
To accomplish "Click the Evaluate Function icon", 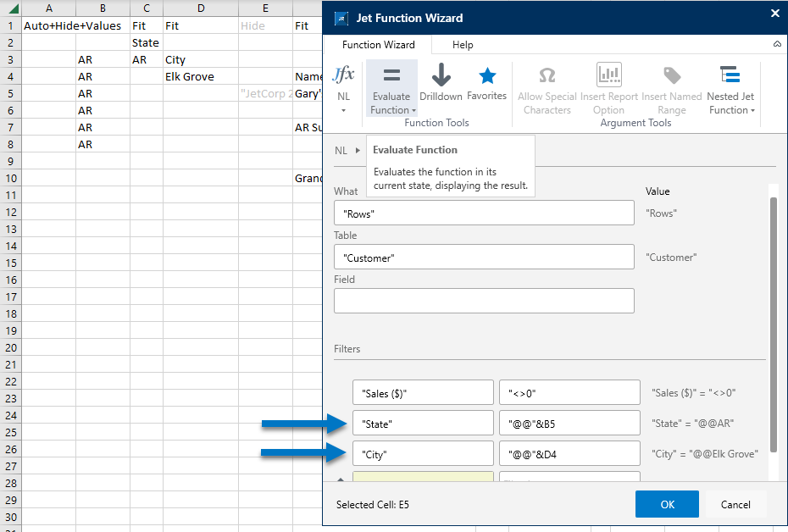I will (391, 75).
